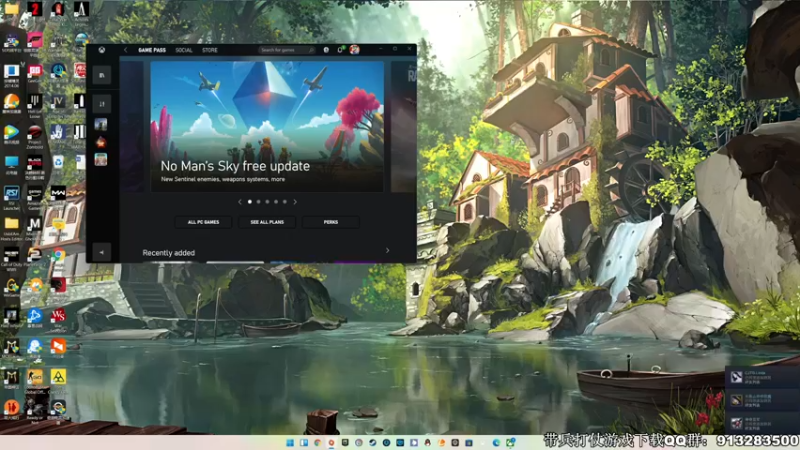Image resolution: width=800 pixels, height=450 pixels.
Task: Select the Call of Duty desktop shortcut
Action: click(x=11, y=259)
